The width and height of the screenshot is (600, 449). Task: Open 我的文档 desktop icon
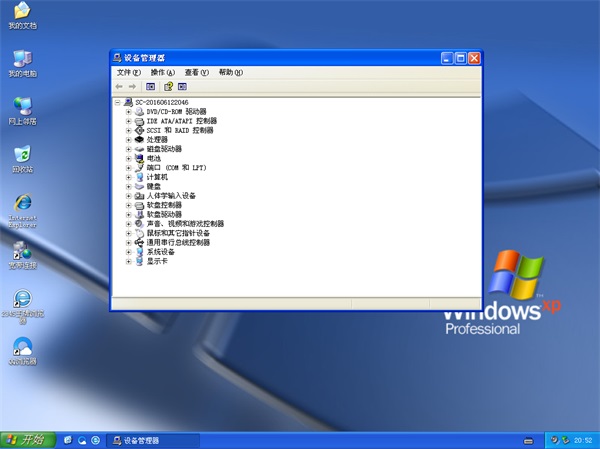[x=22, y=13]
